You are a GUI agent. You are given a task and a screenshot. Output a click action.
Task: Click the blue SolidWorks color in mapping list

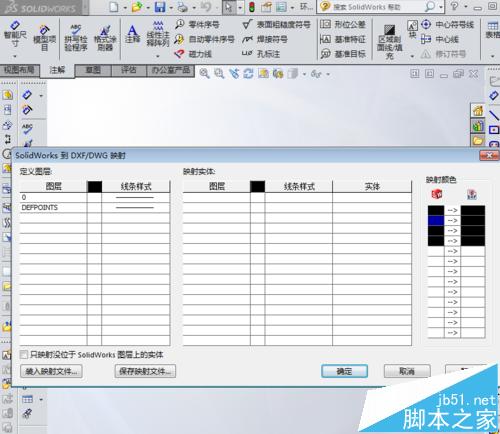[x=436, y=221]
